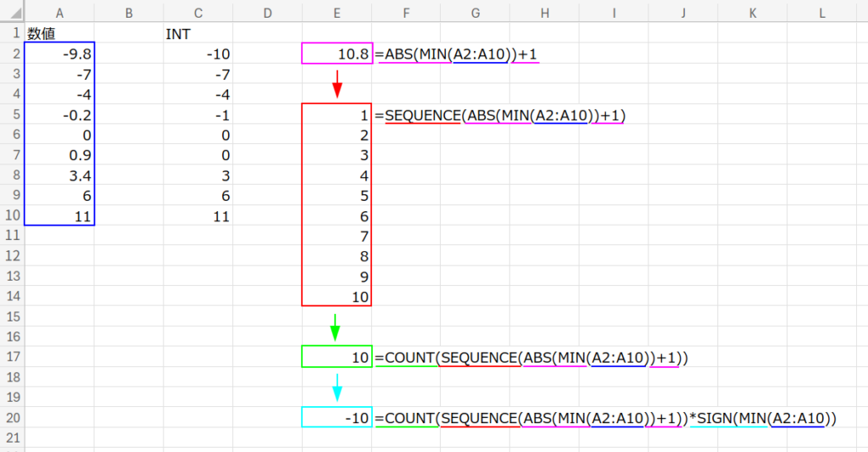The image size is (868, 452).
Task: Select column A header
Action: coord(59,13)
